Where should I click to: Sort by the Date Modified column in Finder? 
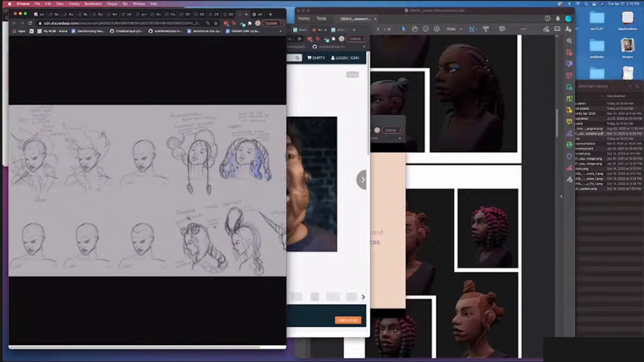click(616, 96)
